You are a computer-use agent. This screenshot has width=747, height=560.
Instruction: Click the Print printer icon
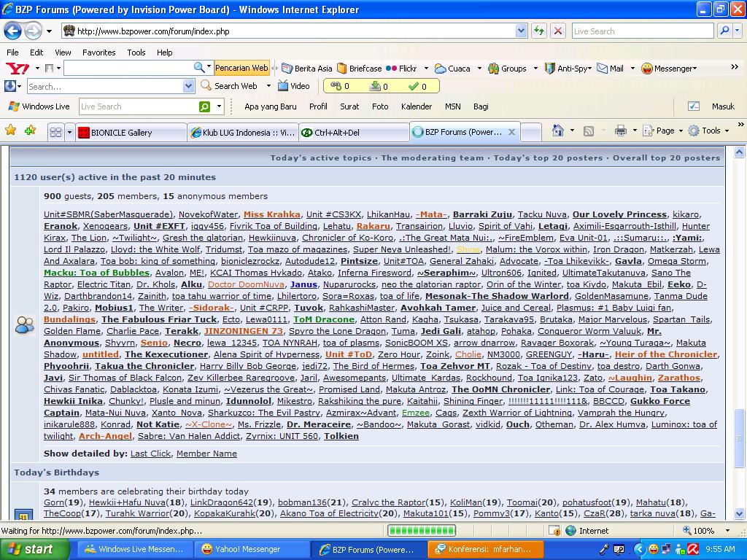tap(620, 131)
